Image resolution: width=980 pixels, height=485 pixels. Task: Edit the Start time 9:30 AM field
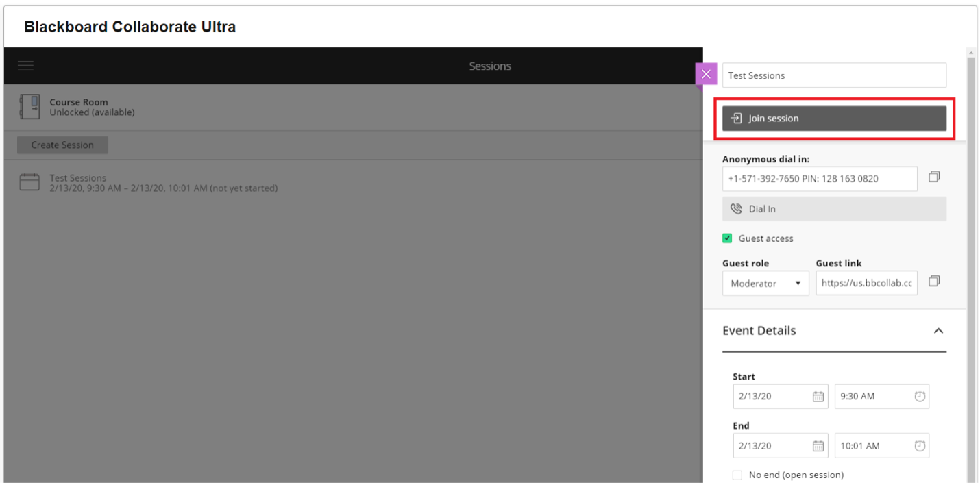point(881,396)
